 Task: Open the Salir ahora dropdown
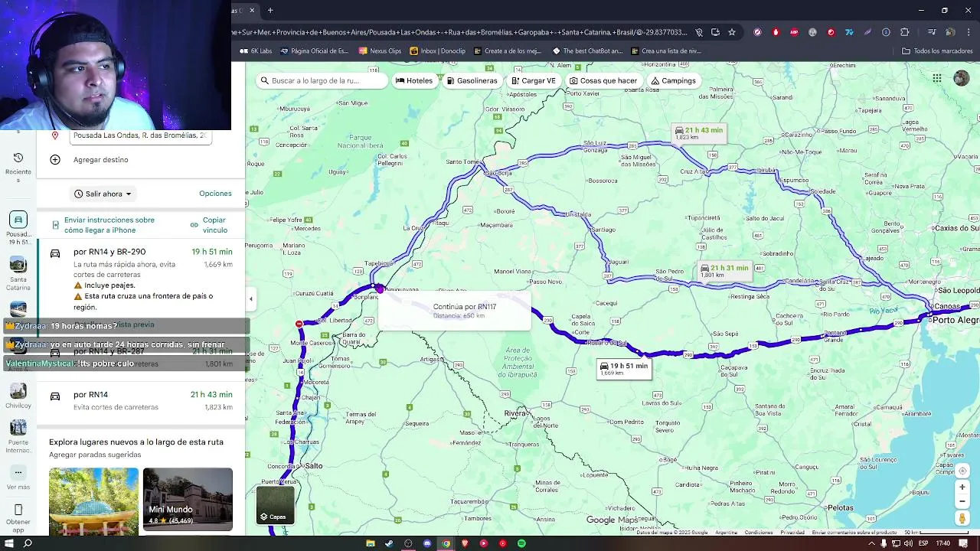pyautogui.click(x=103, y=194)
